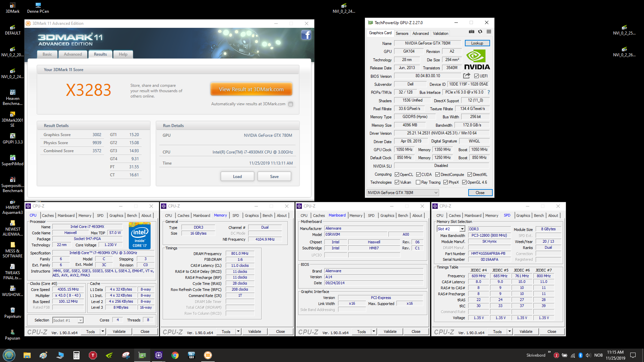This screenshot has height=362, width=644.
Task: Open the NVIDIA green icon in taskbar
Action: tap(109, 355)
